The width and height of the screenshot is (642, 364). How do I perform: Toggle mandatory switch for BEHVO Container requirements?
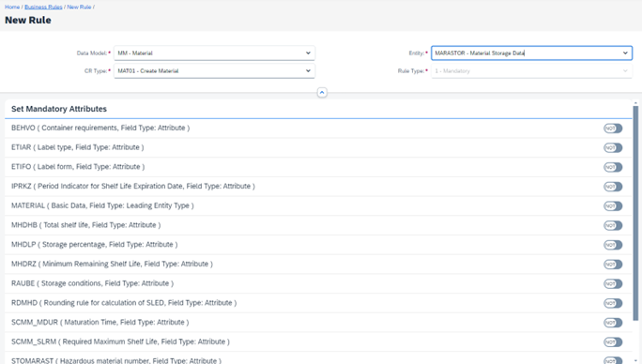pyautogui.click(x=613, y=129)
